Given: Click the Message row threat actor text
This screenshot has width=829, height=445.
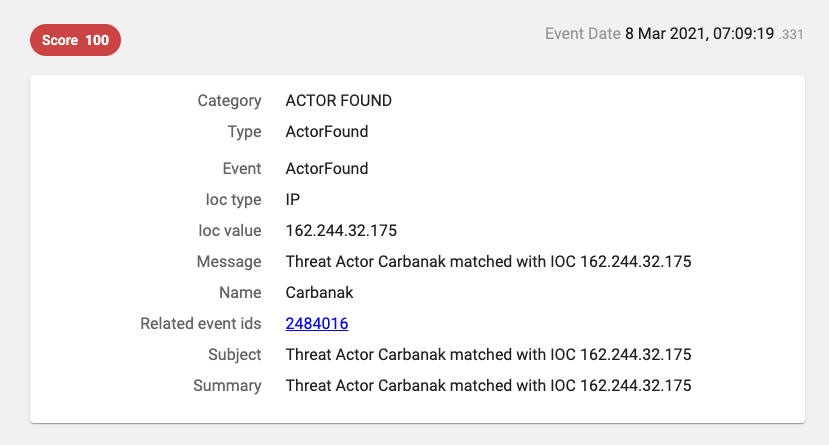Looking at the screenshot, I should (x=488, y=262).
